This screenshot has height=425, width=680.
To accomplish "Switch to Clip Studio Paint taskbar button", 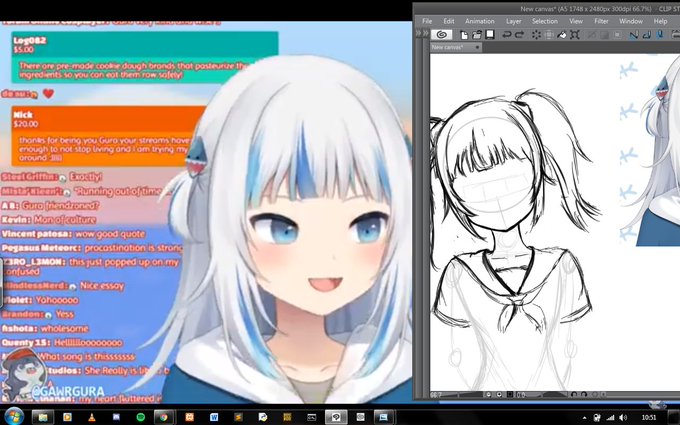I will [336, 417].
